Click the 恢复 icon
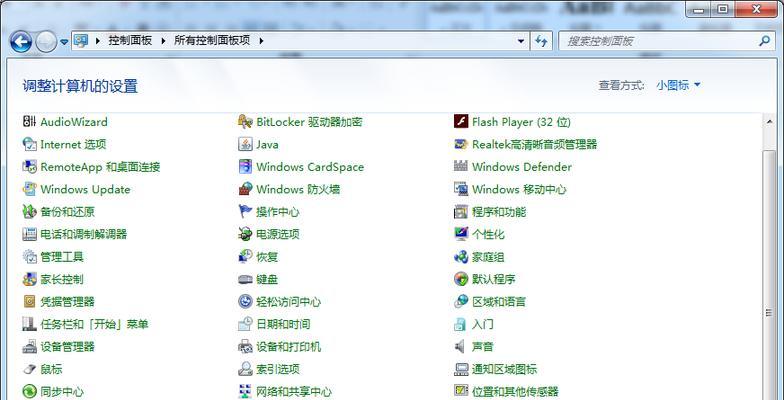Image resolution: width=784 pixels, height=400 pixels. [x=245, y=257]
